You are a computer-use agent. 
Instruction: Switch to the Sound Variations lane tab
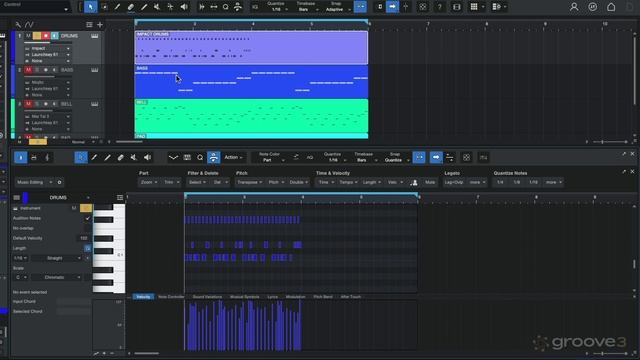tap(207, 297)
